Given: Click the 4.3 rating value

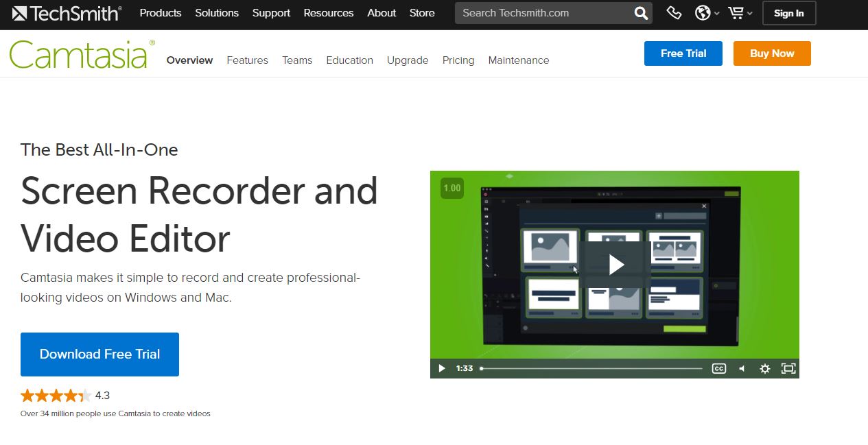Looking at the screenshot, I should 102,396.
